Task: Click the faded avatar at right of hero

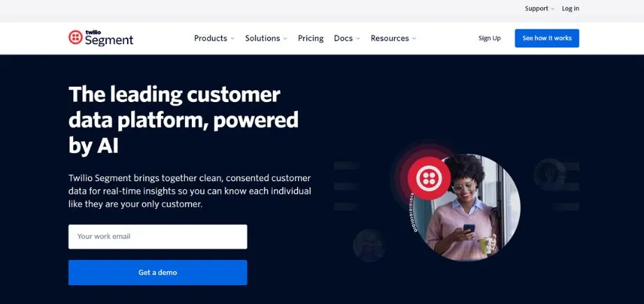Action: 550,175
